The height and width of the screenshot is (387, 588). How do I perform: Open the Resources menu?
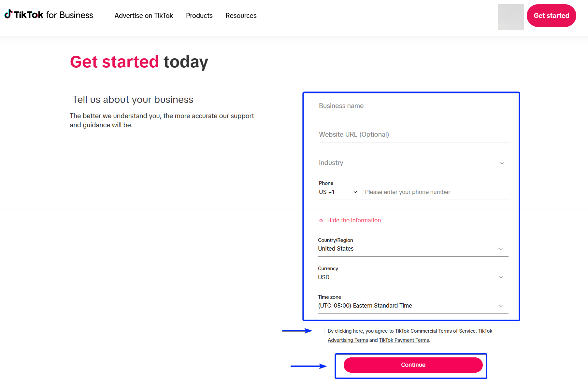point(241,16)
